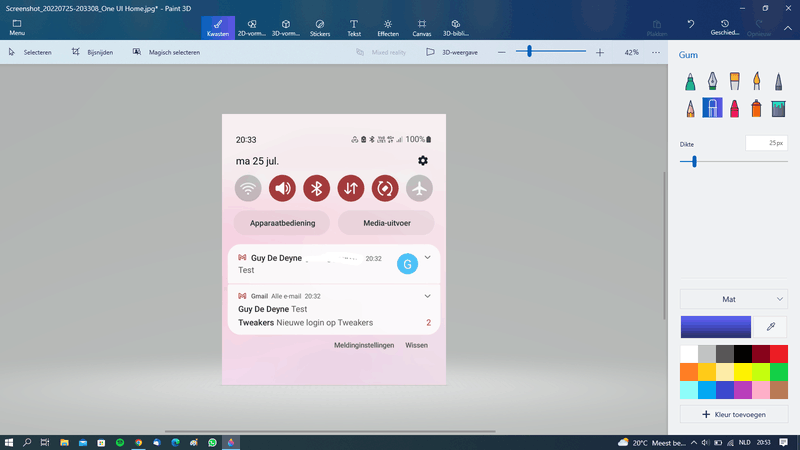Open the Menu button
Screen dimensions: 800x450
17,28
